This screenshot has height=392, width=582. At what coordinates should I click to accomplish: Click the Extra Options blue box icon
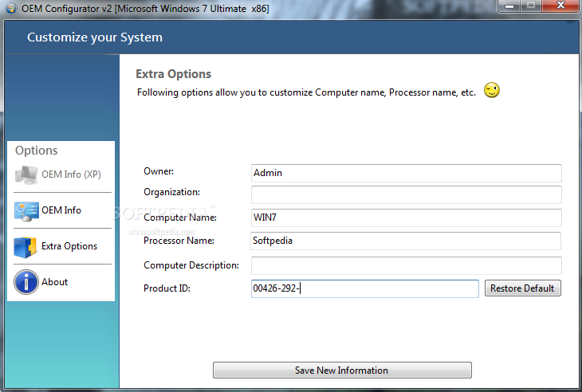(x=26, y=247)
